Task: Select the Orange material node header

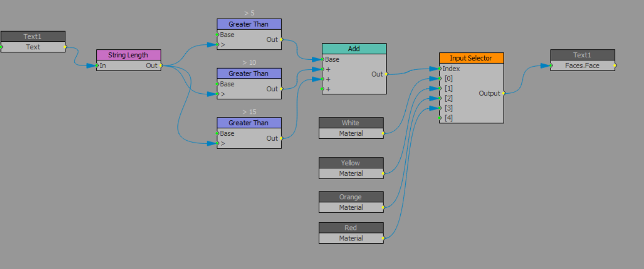Action: tap(351, 197)
